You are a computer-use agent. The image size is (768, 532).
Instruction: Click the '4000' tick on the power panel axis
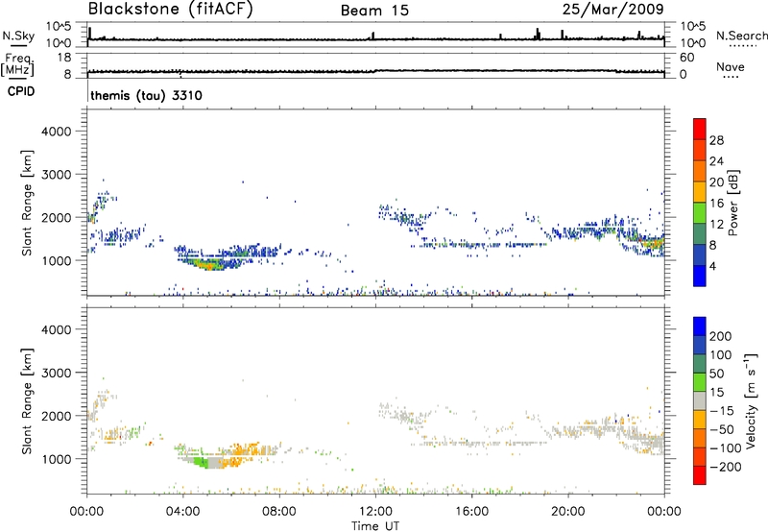pos(57,132)
